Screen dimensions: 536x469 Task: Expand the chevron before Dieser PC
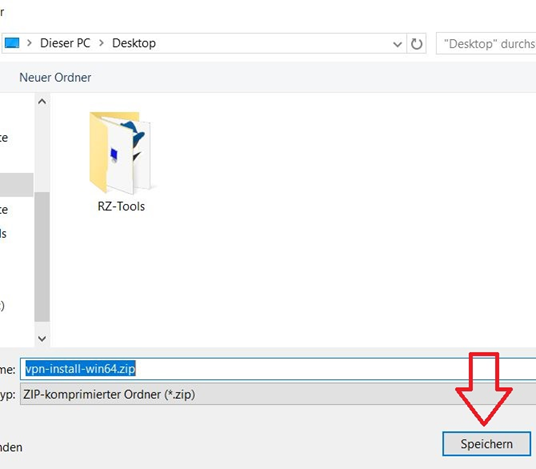[29, 43]
